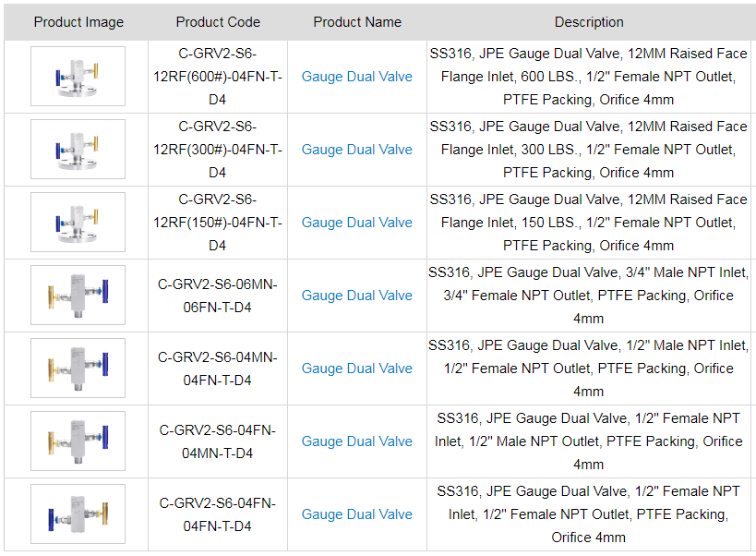
Task: View thumbnail of C-GRV2-S6-04FN-04FN-T-D4 valve
Action: coord(78,514)
